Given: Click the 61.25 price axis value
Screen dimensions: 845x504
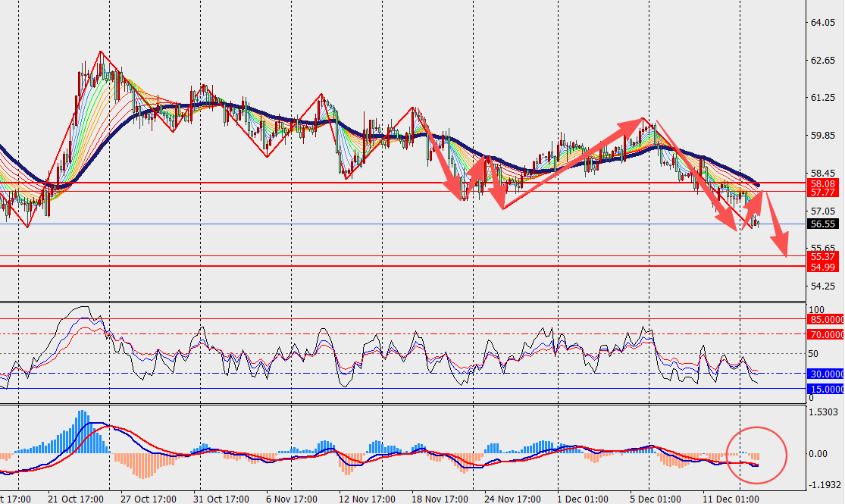Looking at the screenshot, I should [822, 98].
